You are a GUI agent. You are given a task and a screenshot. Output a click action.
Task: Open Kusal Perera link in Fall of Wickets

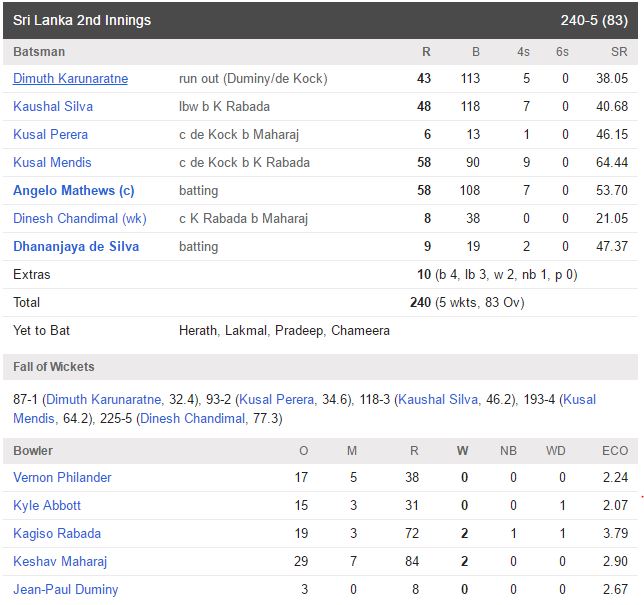click(286, 400)
